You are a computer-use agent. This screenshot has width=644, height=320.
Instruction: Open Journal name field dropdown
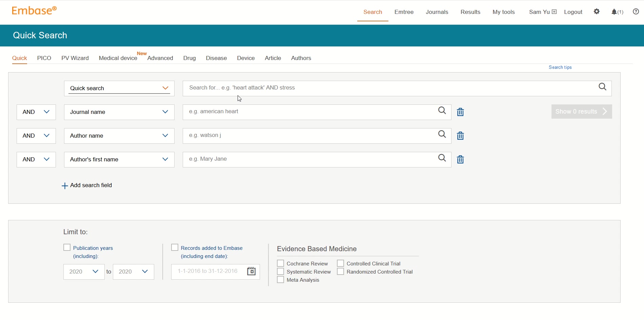pyautogui.click(x=119, y=112)
